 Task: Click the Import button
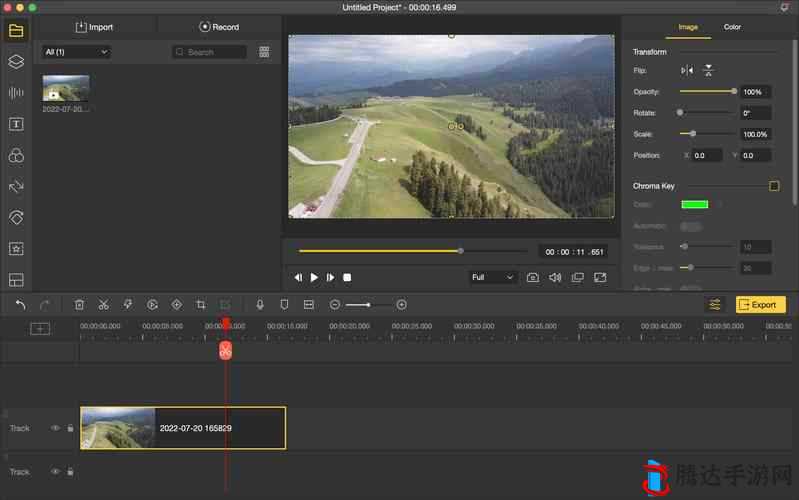(94, 27)
